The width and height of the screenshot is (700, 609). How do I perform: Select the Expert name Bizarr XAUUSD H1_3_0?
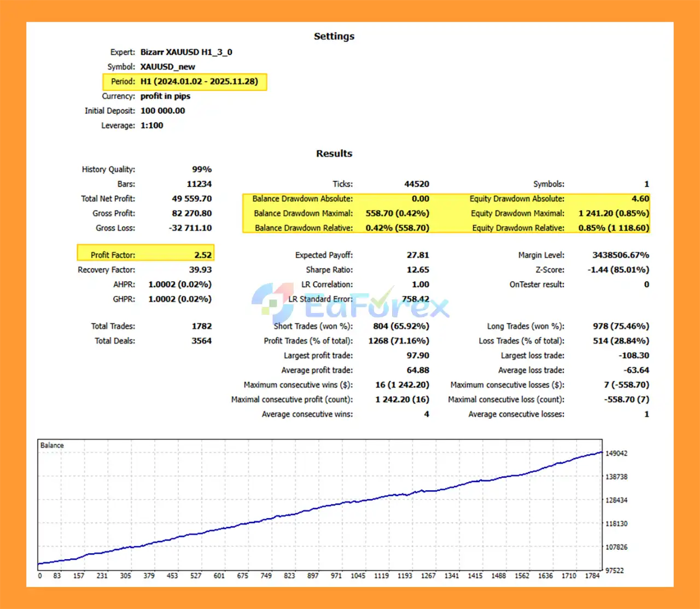pyautogui.click(x=186, y=52)
